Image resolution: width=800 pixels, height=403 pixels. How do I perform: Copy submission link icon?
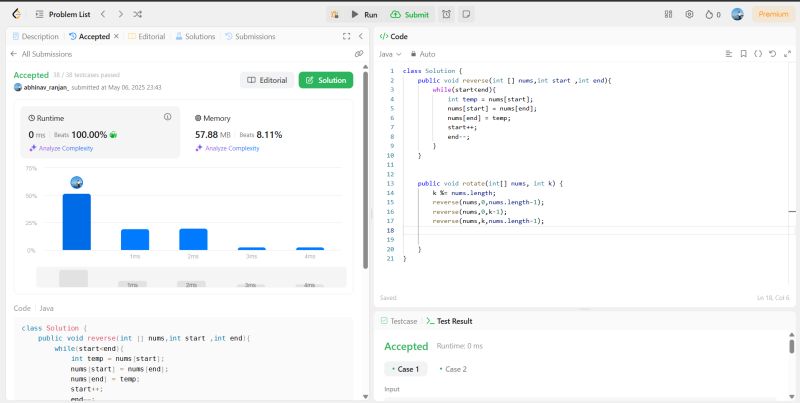(x=359, y=54)
